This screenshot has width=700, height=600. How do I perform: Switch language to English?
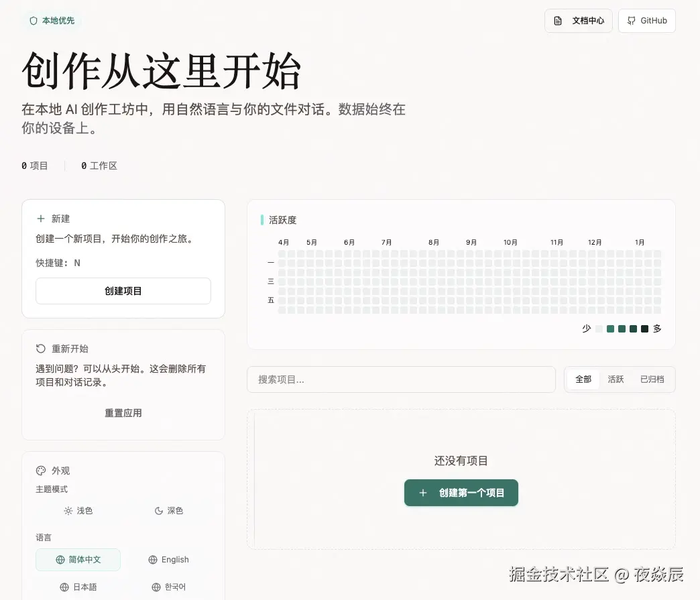pos(169,560)
